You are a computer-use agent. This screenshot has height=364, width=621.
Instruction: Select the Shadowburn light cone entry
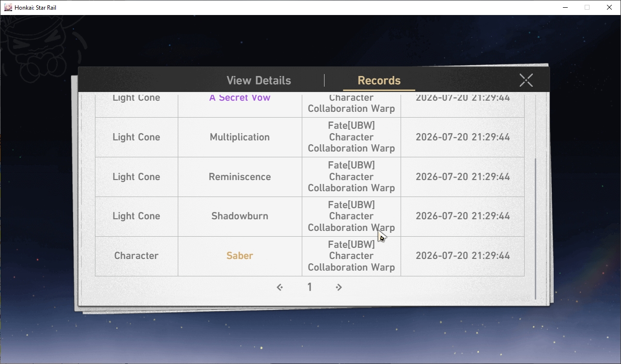click(x=240, y=216)
